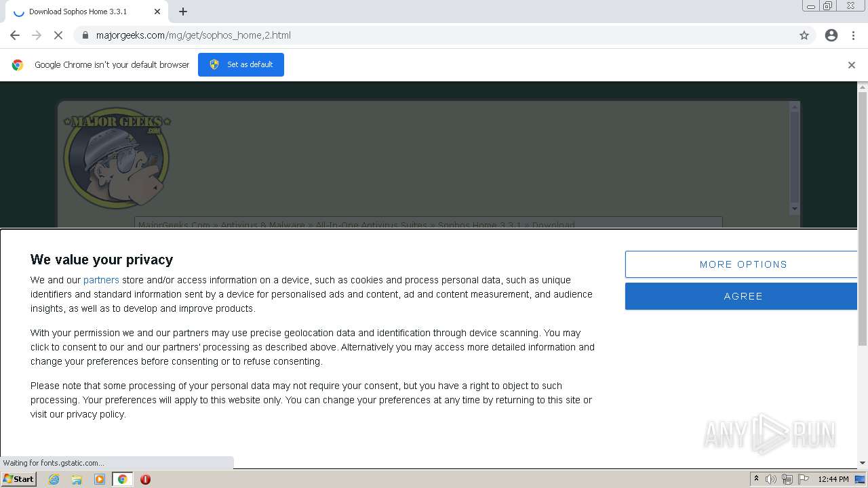This screenshot has width=868, height=488.
Task: Click the page scrollbar up arrow
Action: (863, 87)
